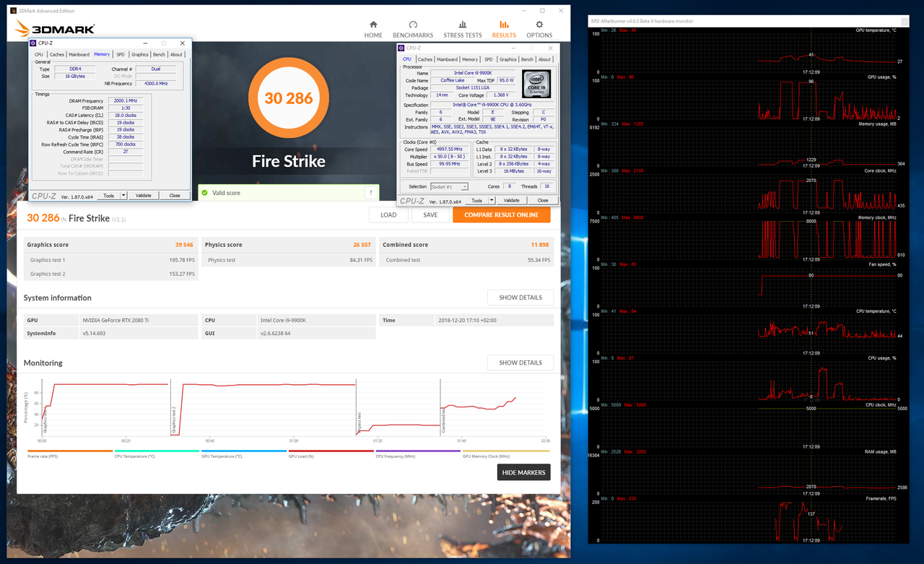Viewport: 924px width, 564px height.
Task: Click the green Valid score checkmark icon
Action: point(204,193)
